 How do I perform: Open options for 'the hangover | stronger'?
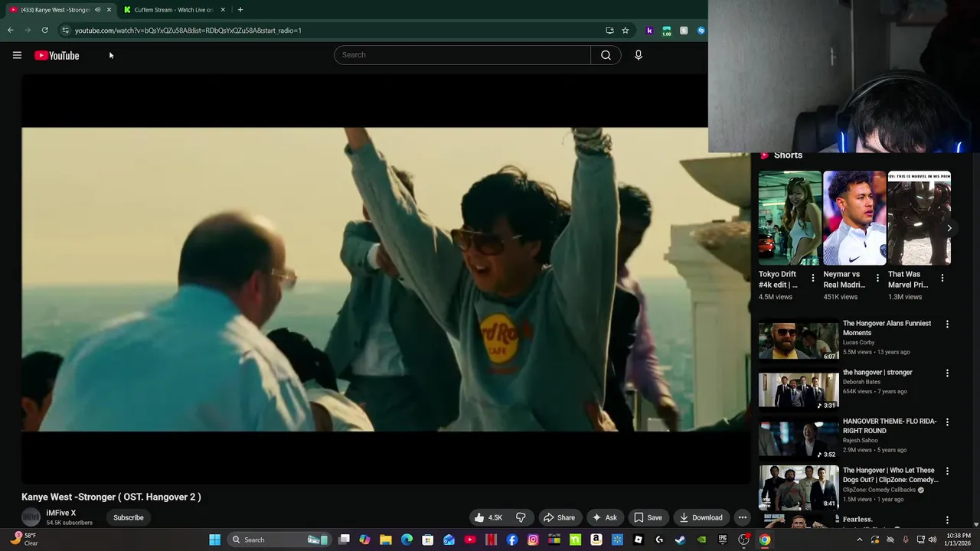[947, 373]
